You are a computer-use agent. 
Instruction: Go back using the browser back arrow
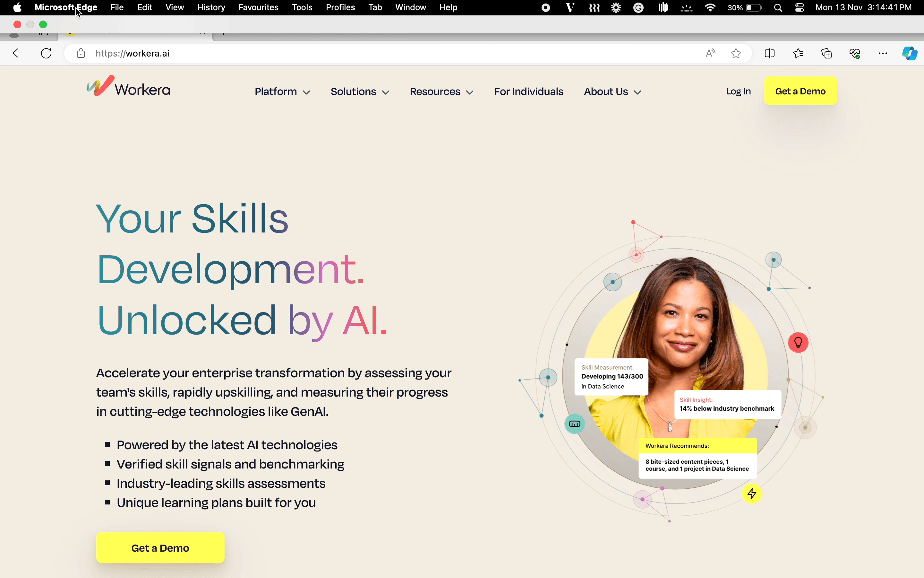coord(18,53)
